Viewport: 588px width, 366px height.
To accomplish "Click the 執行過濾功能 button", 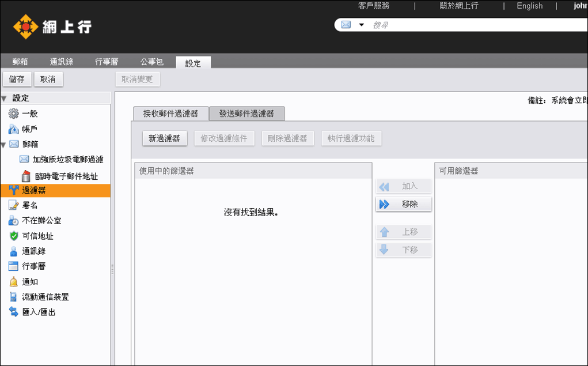I will [x=351, y=138].
